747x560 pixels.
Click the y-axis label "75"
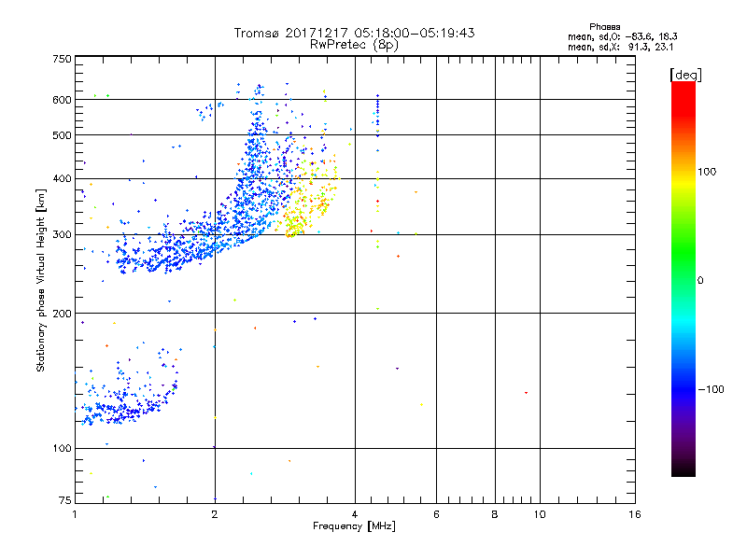click(x=65, y=500)
